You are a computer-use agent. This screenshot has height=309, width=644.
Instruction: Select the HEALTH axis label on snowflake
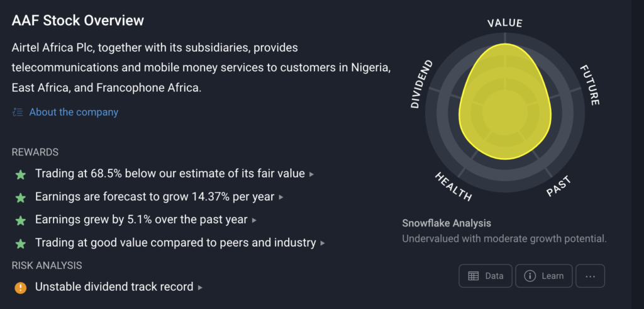point(453,186)
